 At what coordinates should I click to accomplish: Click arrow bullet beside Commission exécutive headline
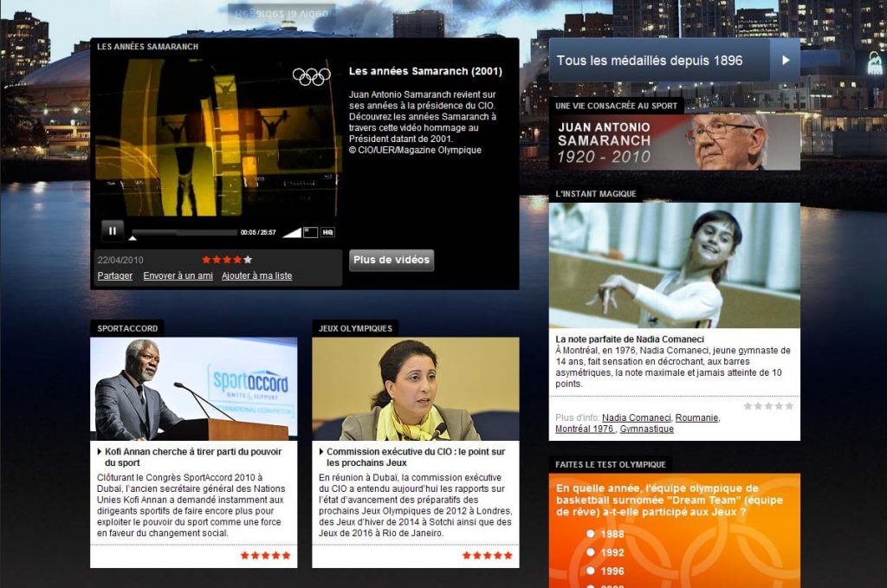click(321, 452)
